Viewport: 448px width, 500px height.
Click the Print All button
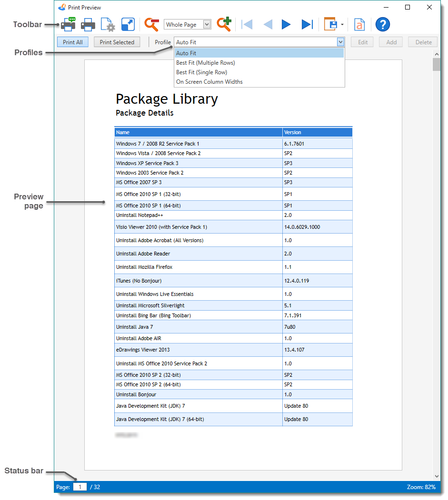pyautogui.click(x=73, y=42)
